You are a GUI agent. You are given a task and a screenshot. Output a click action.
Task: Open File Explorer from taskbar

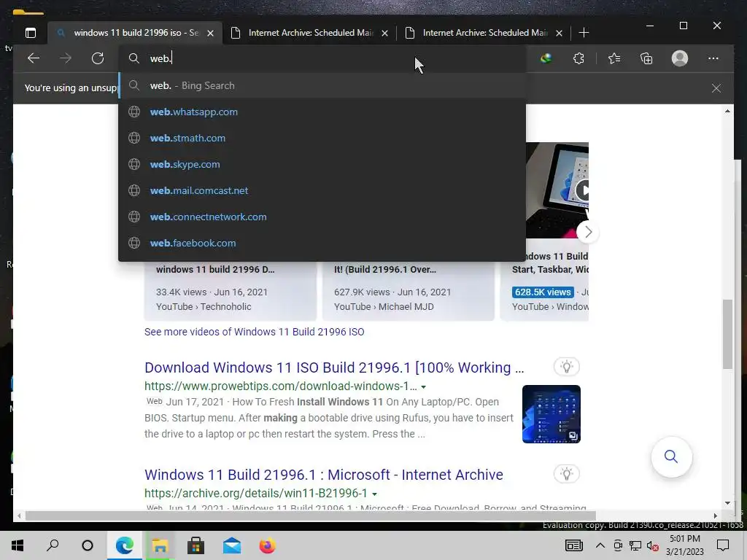click(160, 545)
